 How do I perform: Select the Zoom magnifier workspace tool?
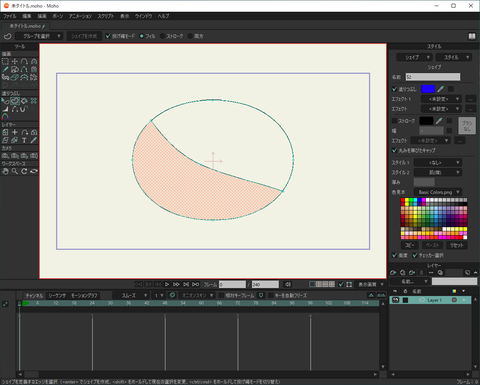(15, 171)
